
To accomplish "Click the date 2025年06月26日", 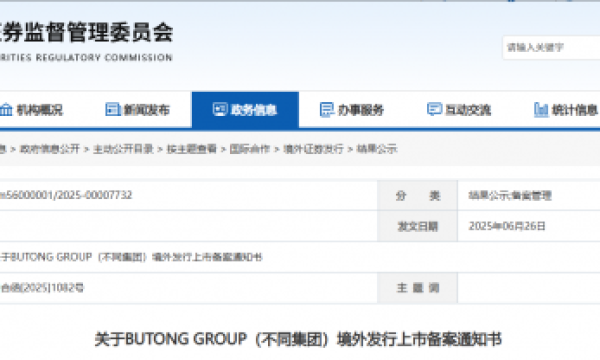I will coord(507,226).
